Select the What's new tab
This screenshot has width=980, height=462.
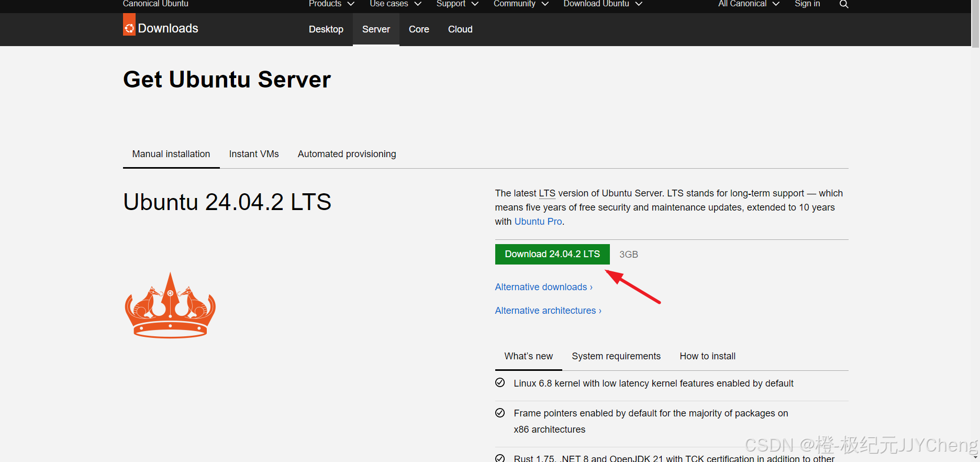[529, 356]
